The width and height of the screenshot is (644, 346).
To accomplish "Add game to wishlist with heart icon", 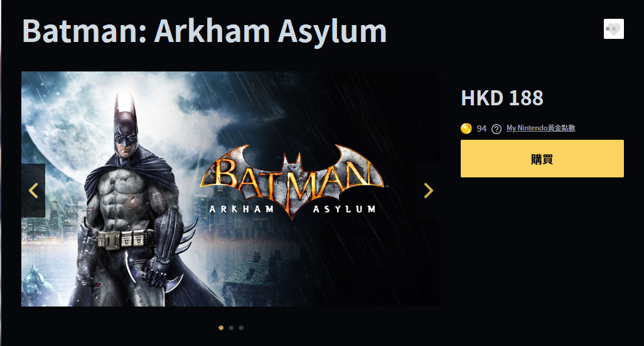I will click(614, 29).
